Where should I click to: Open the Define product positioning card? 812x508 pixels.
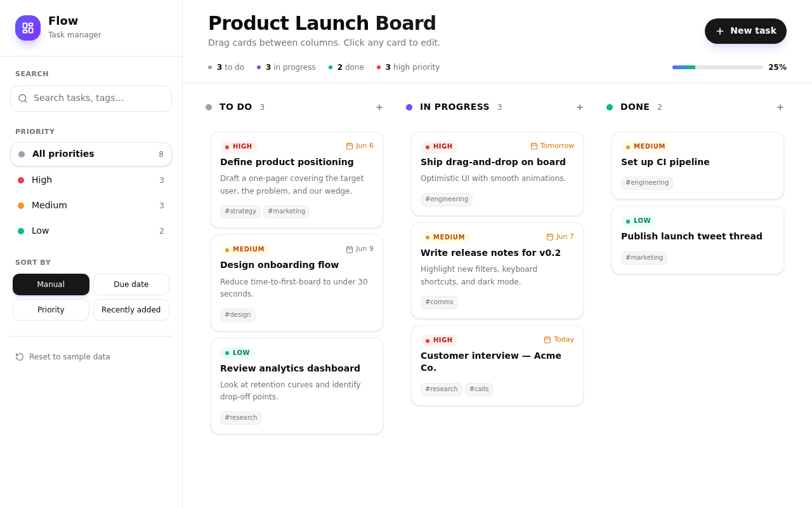(297, 180)
